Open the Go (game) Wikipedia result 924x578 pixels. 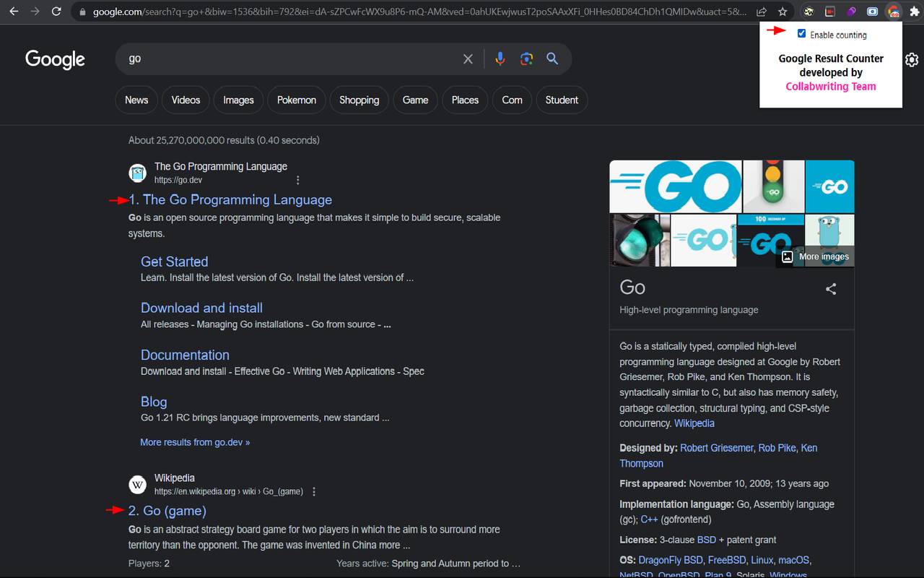click(167, 511)
